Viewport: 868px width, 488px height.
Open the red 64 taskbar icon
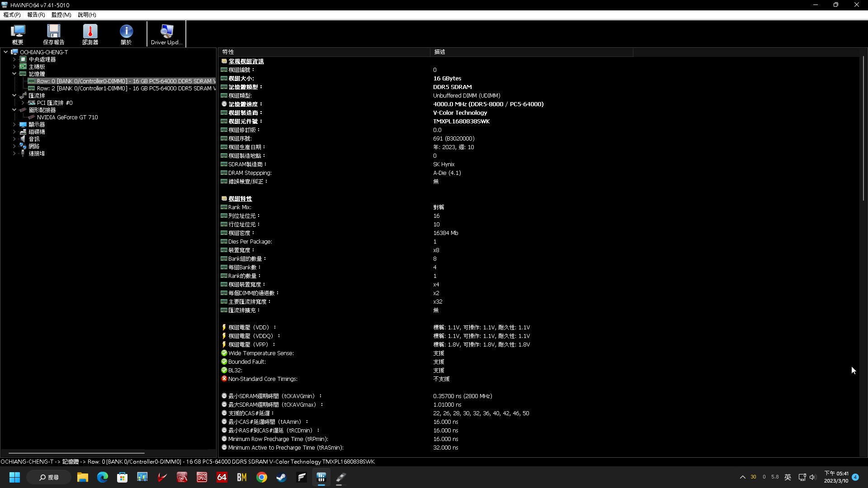(x=222, y=478)
